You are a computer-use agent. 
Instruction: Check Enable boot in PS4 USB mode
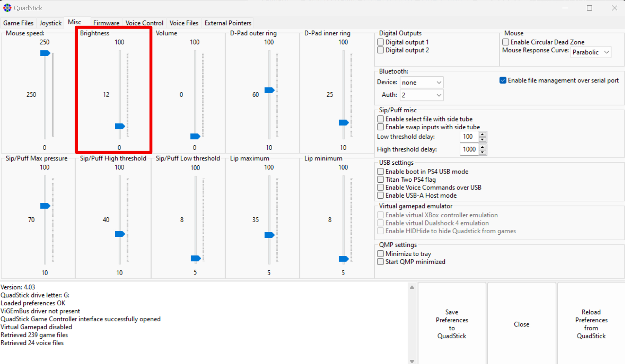(381, 171)
